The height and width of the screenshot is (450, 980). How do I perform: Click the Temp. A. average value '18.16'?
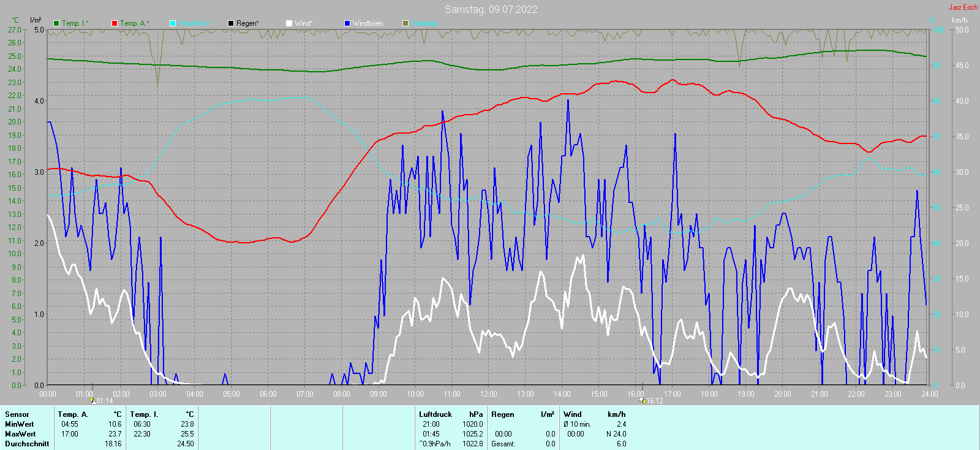click(x=113, y=444)
